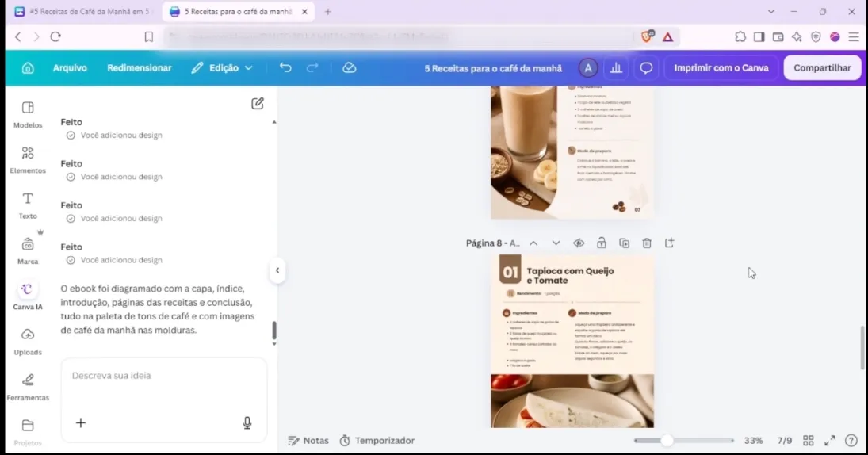Screen dimensions: 868x455
Task: Open the browser tab list dropdown
Action: coord(770,12)
